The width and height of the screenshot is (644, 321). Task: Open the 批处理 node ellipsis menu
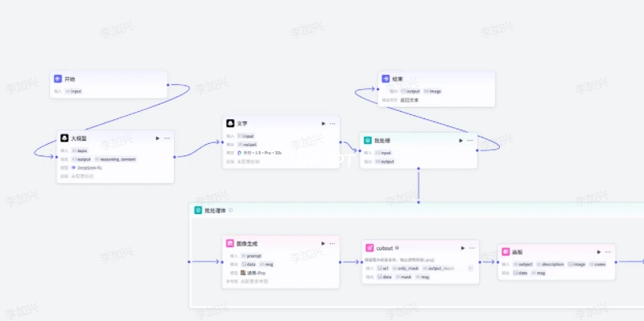click(x=470, y=140)
